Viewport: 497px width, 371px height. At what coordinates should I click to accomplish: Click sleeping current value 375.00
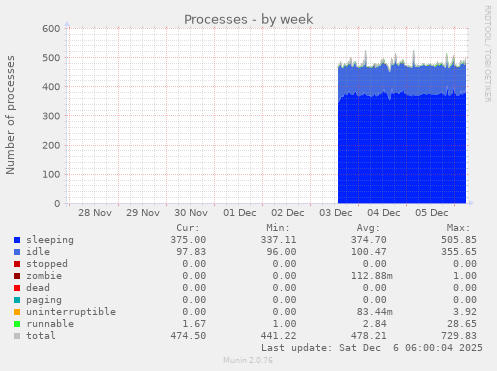[188, 240]
